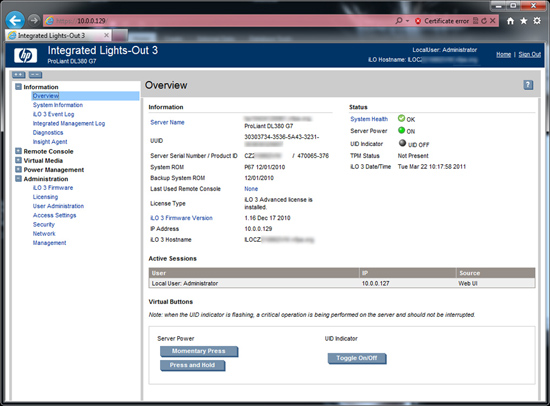The image size is (550, 406).
Task: Open iLO 3 Firmware under Administration
Action: pos(53,188)
